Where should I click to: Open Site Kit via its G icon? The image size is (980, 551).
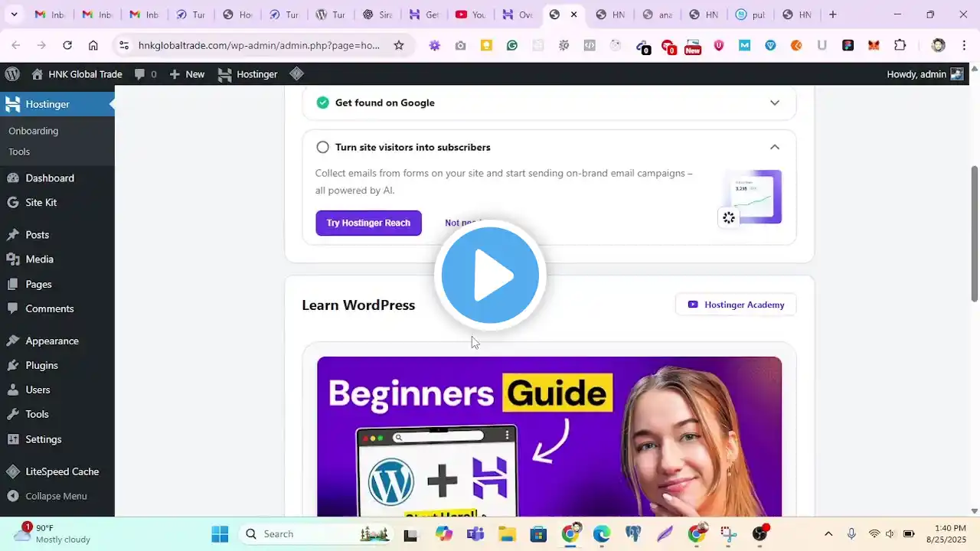(x=12, y=203)
